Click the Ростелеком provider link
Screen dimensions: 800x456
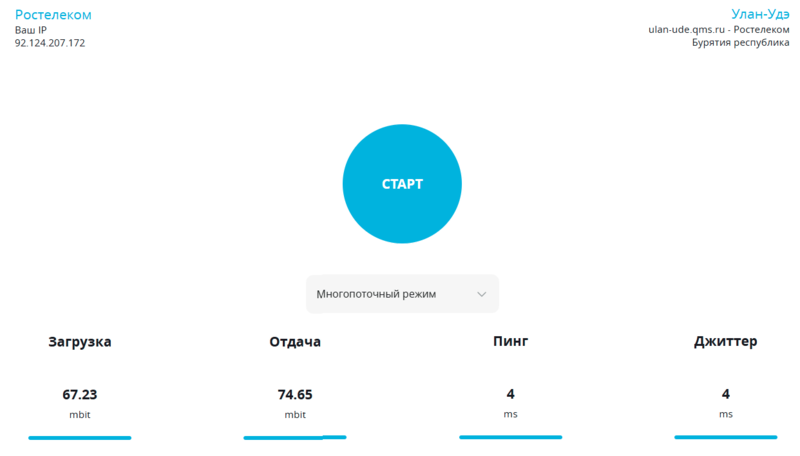[x=53, y=15]
